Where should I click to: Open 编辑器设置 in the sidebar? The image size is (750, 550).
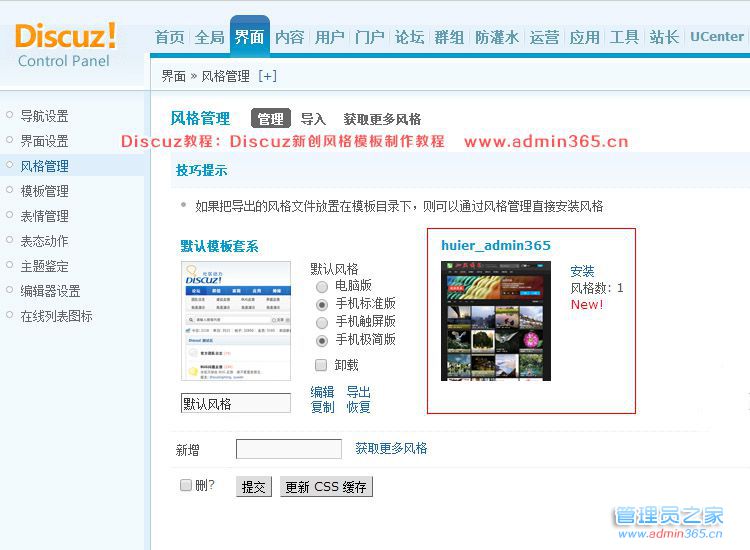pyautogui.click(x=50, y=291)
